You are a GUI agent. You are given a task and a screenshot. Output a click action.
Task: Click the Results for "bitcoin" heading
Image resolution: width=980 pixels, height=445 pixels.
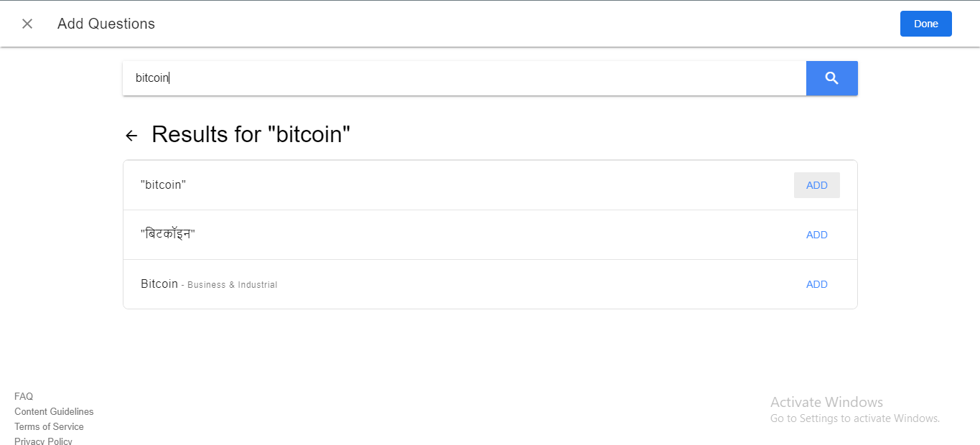coord(251,134)
